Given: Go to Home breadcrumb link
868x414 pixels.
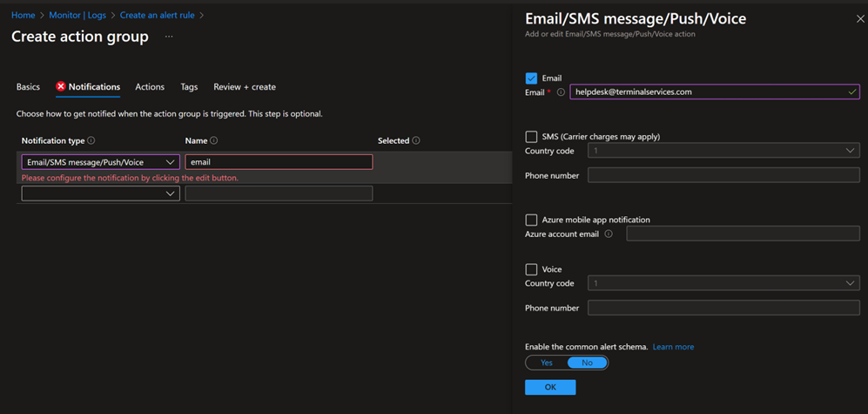Looking at the screenshot, I should (x=24, y=15).
